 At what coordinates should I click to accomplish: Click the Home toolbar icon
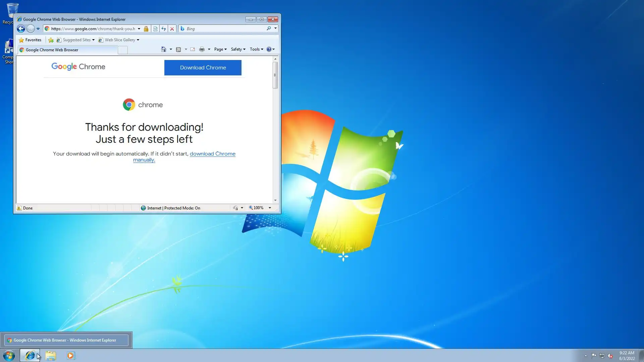[164, 49]
